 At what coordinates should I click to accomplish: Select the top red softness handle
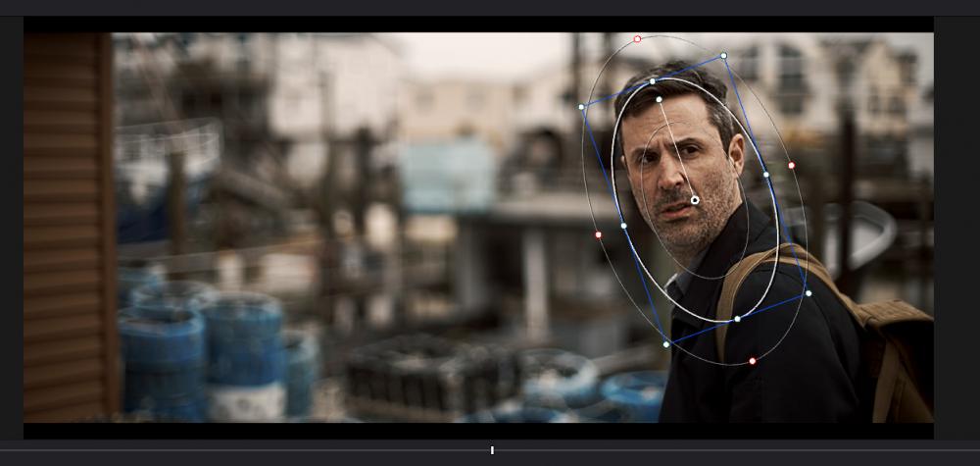(637, 39)
